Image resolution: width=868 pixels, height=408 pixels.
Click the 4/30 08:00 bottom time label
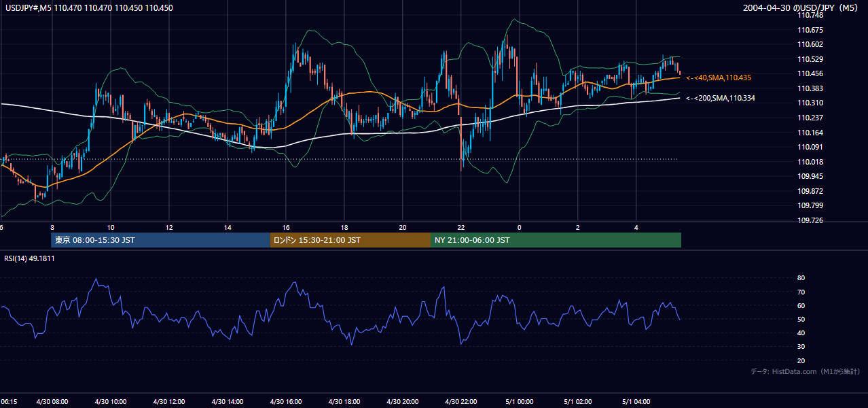(x=52, y=401)
